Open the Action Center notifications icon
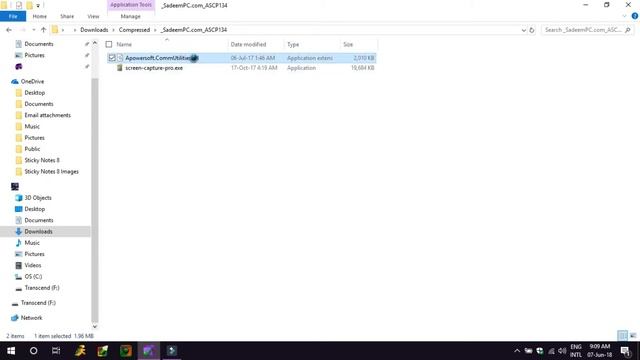Image resolution: width=640 pixels, height=360 pixels. coord(625,351)
